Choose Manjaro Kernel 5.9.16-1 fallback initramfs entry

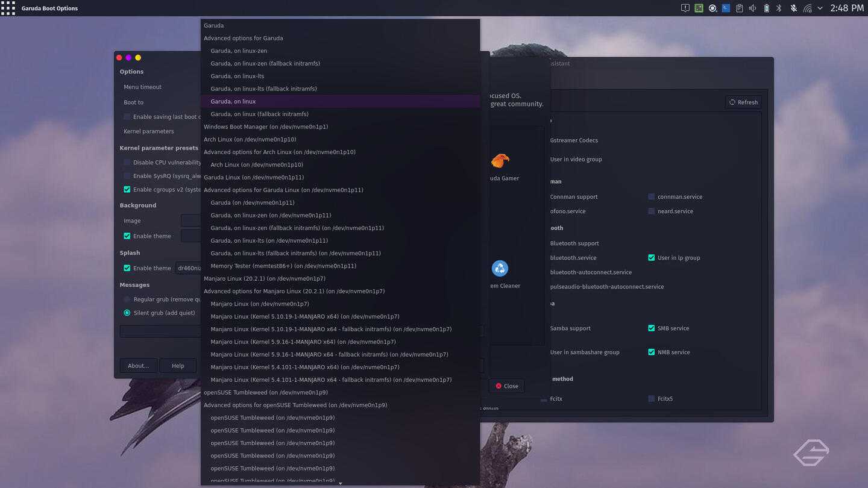coord(341,354)
